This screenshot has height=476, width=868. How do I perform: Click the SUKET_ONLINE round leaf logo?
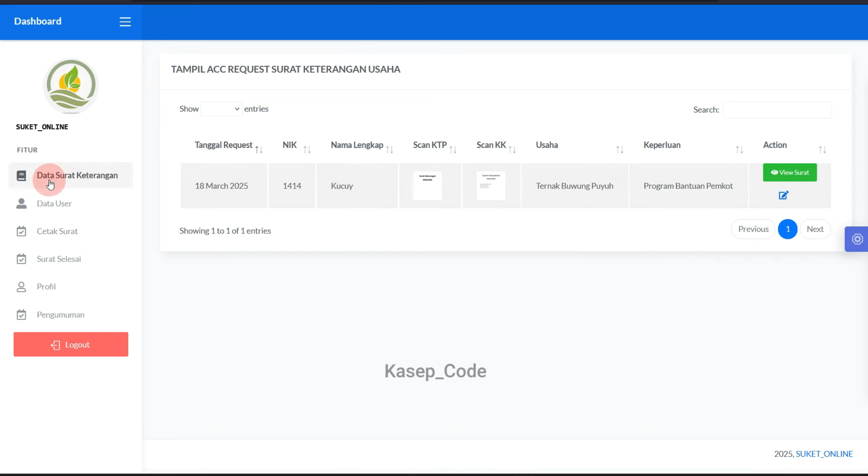tap(71, 86)
